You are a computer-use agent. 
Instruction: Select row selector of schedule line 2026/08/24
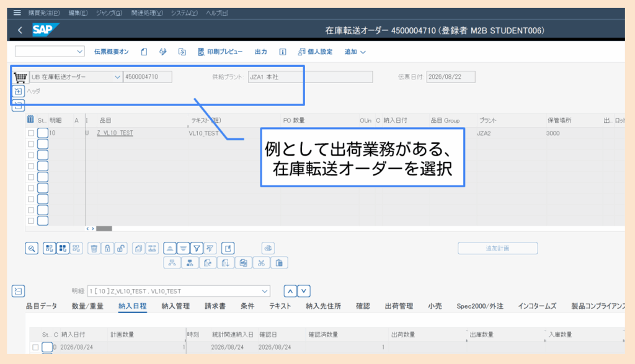(x=47, y=347)
